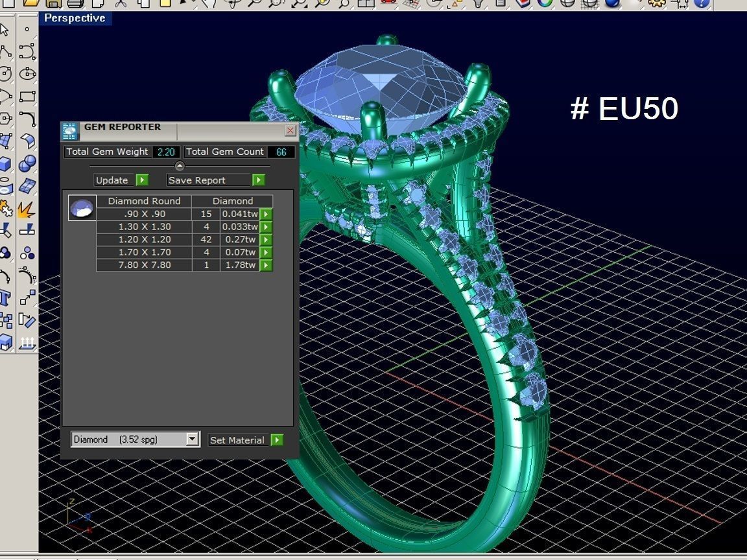This screenshot has width=747, height=560.
Task: Click the color wheel toolbar icon
Action: 545,3
